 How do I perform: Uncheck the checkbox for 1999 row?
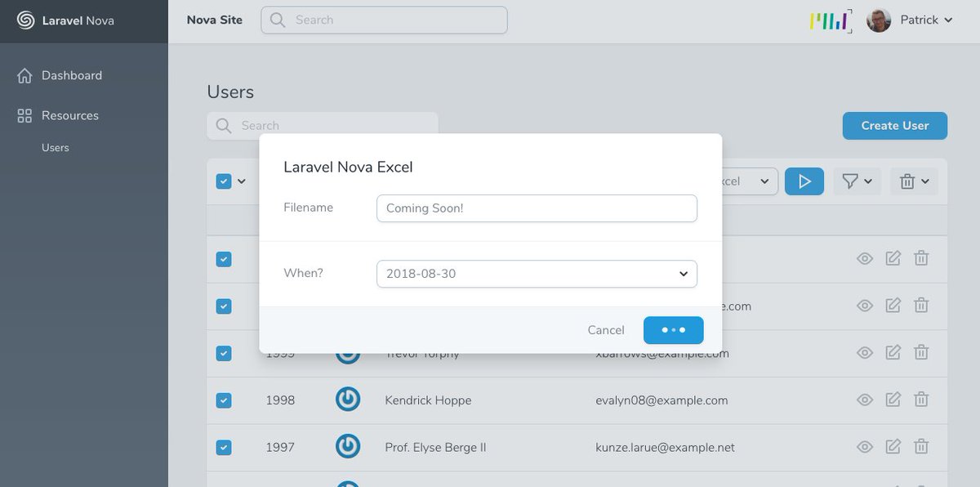point(224,354)
